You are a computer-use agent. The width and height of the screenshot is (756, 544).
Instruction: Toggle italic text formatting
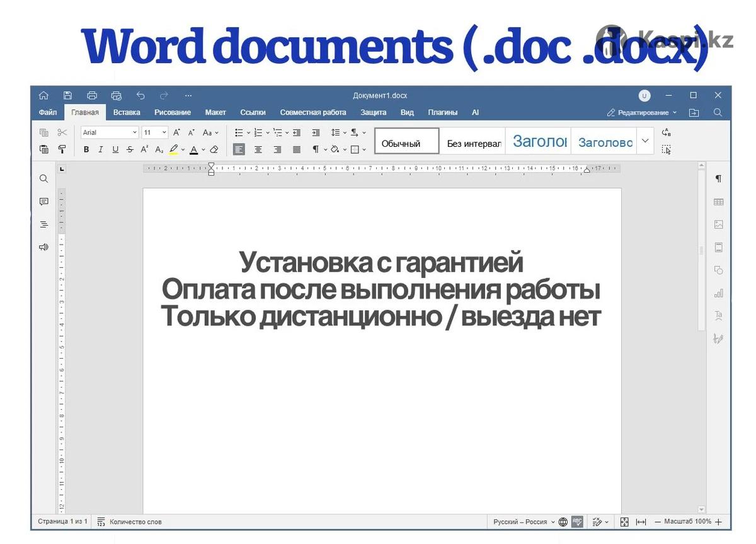click(x=100, y=149)
